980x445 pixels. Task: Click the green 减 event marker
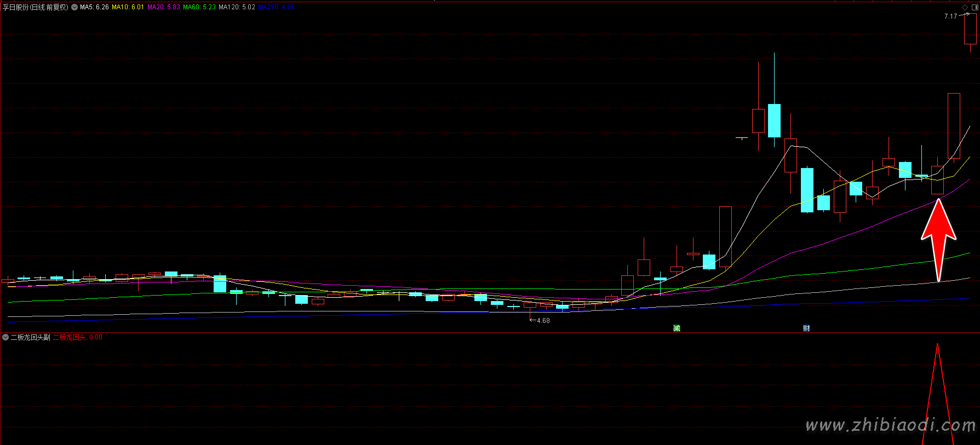coord(677,328)
